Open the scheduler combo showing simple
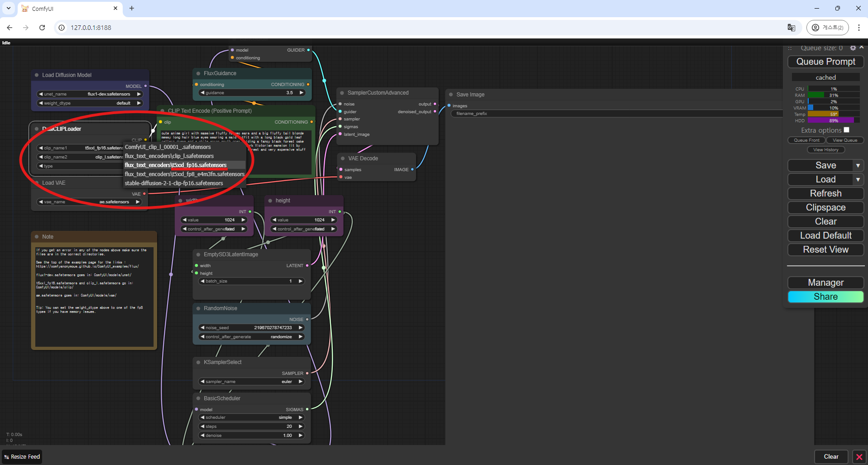Image resolution: width=868 pixels, height=465 pixels. point(251,417)
